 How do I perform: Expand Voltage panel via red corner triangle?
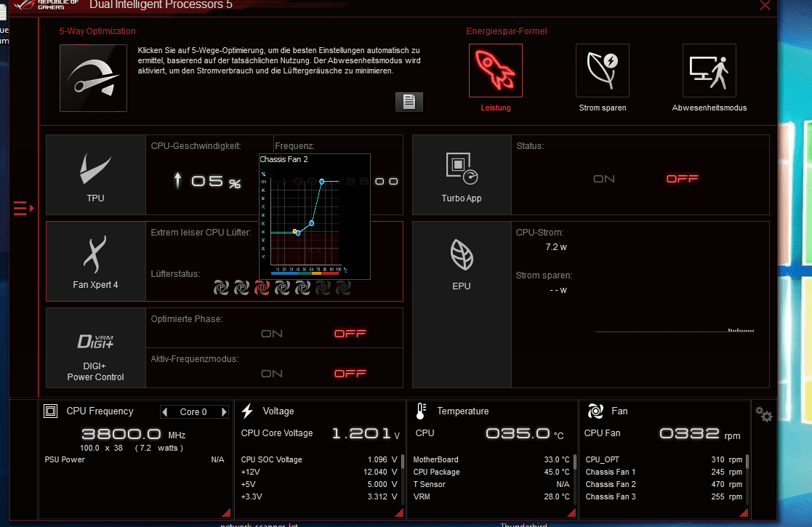[399, 512]
